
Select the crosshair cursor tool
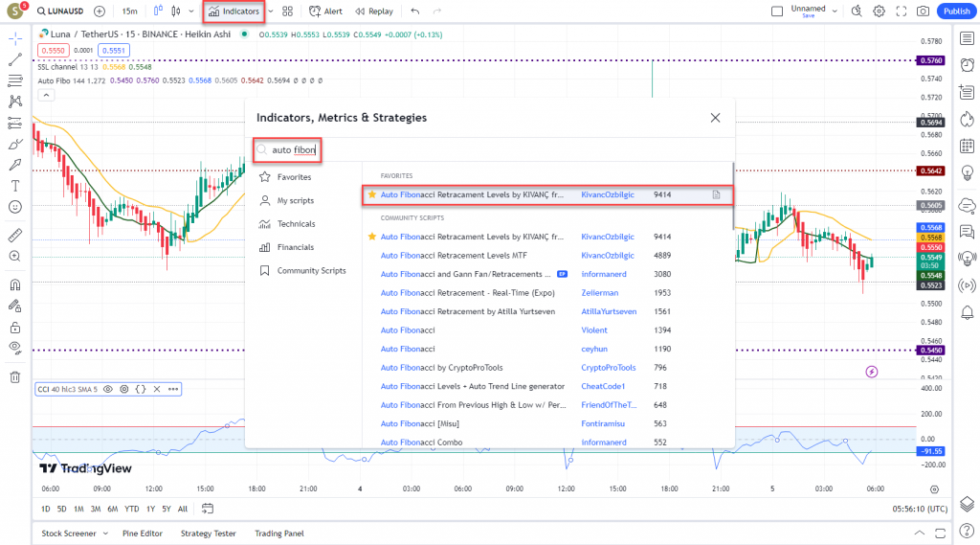pos(15,39)
